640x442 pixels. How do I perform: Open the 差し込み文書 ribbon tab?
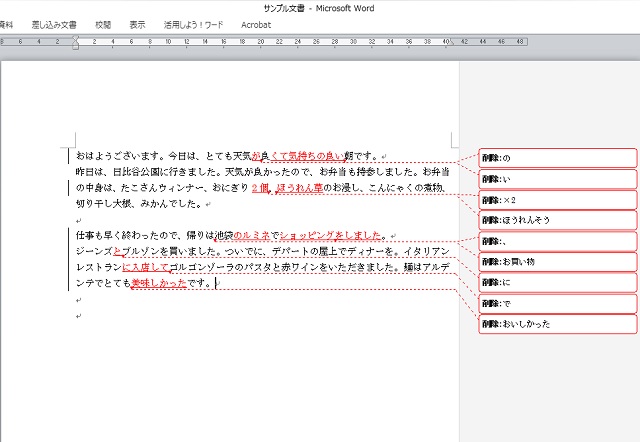(53, 23)
